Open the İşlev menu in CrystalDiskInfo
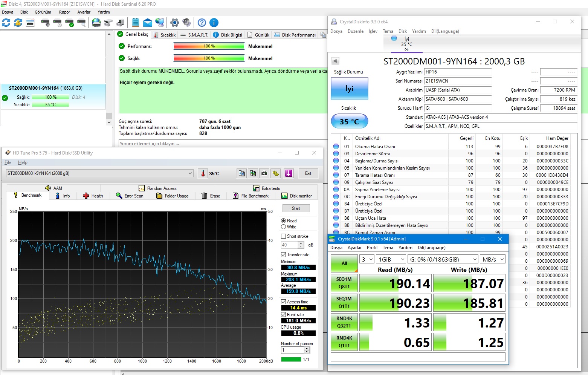This screenshot has height=375, width=588. (373, 31)
